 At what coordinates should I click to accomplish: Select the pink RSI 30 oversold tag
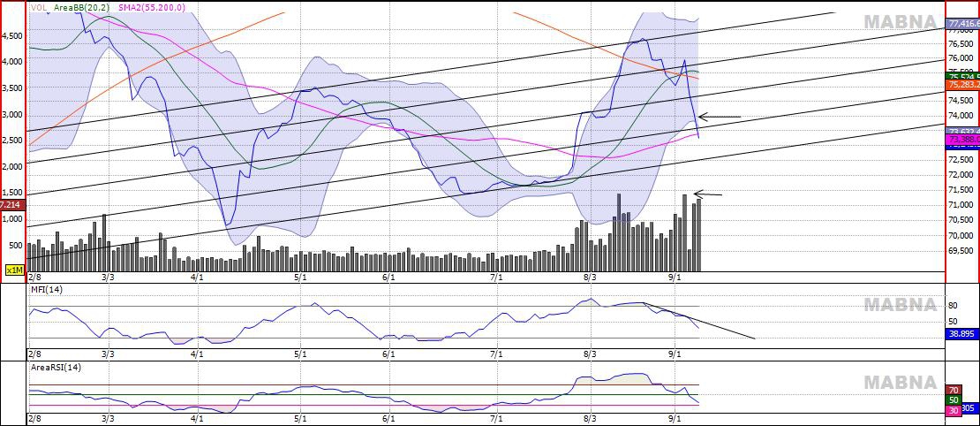pos(954,410)
